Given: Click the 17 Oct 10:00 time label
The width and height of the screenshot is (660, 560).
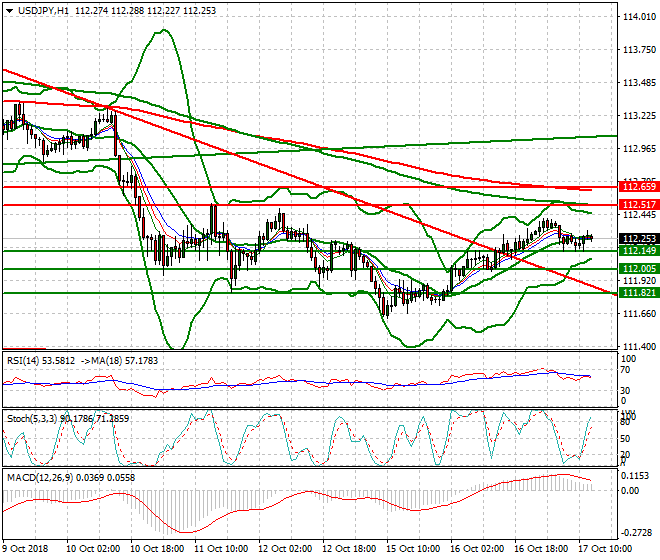Looking at the screenshot, I should (605, 549).
